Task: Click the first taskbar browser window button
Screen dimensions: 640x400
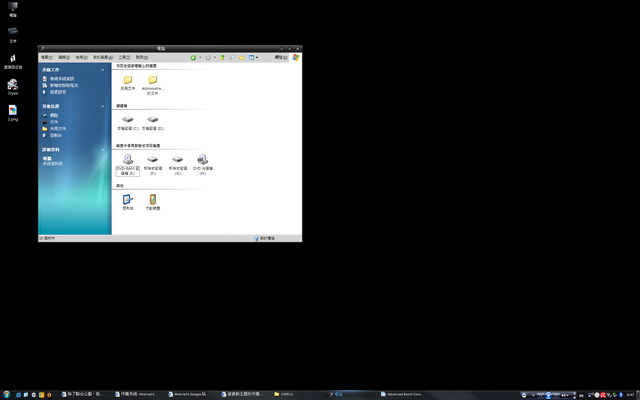Action: (x=85, y=394)
